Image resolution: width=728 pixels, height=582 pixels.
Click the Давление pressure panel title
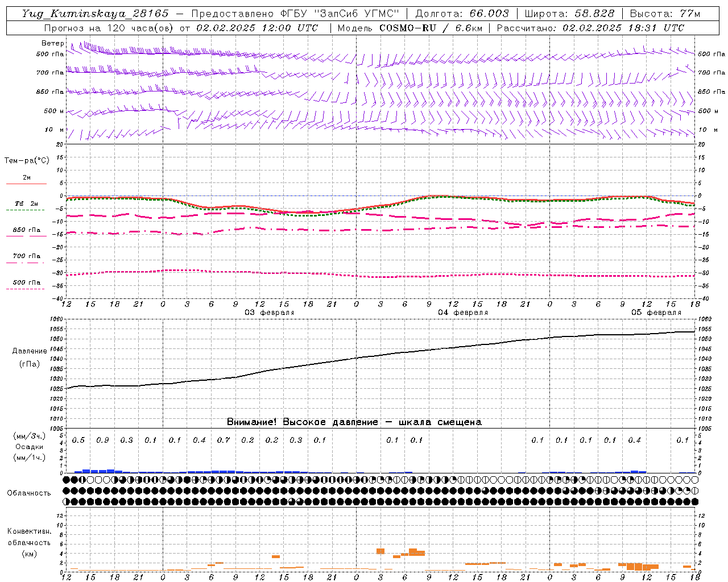pos(30,351)
